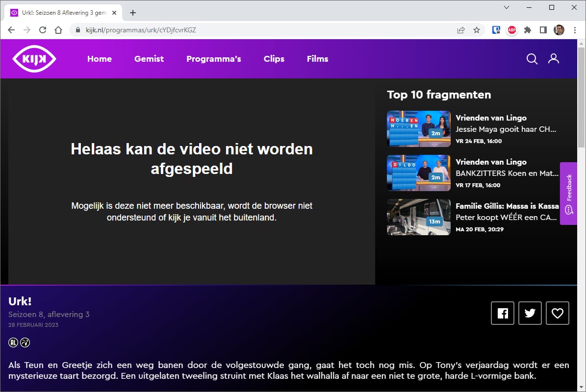586x392 pixels.
Task: Open Programma's menu
Action: click(214, 59)
